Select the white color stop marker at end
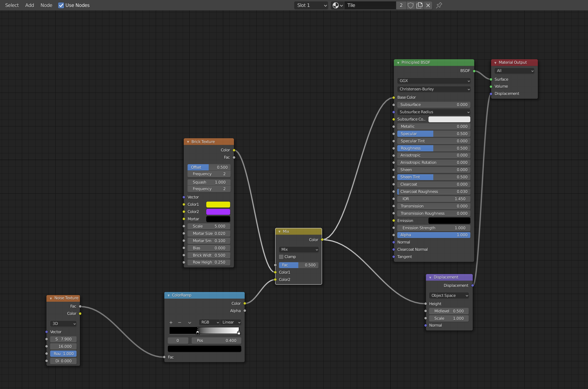Image resolution: width=588 pixels, height=389 pixels. click(x=239, y=333)
